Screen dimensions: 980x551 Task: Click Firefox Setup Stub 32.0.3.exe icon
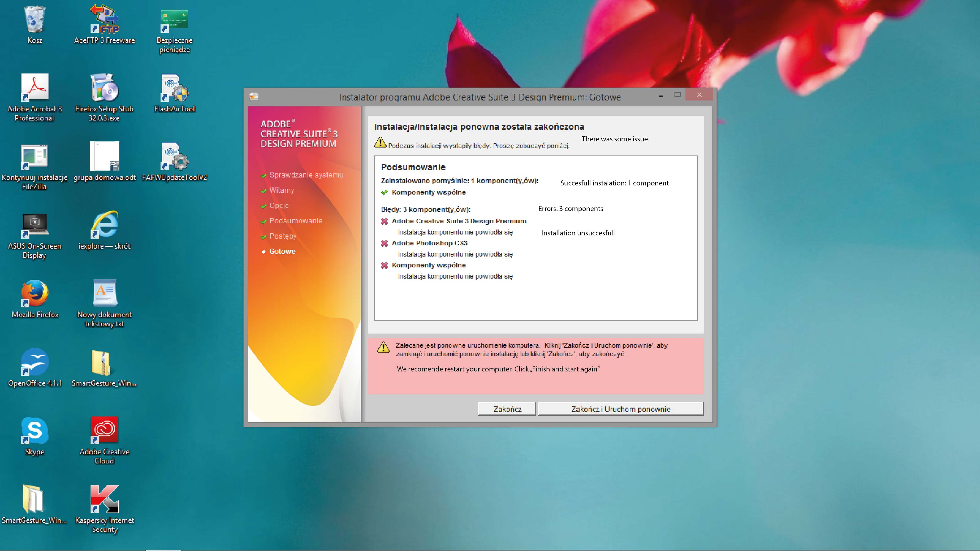point(104,88)
